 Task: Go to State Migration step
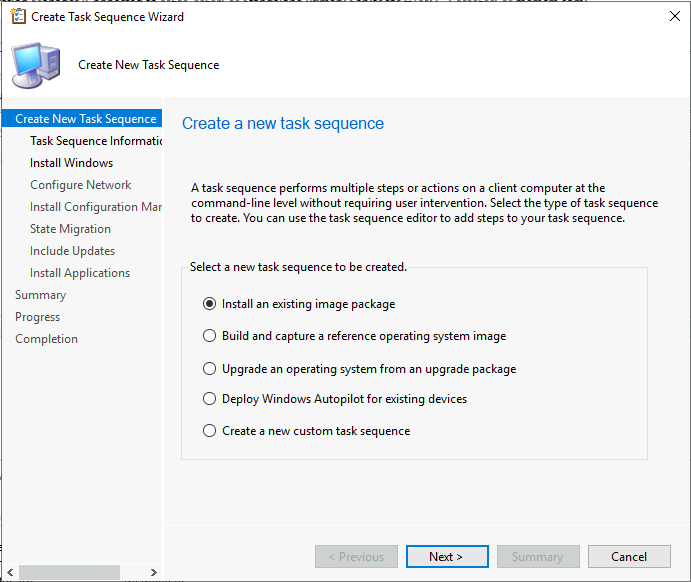click(71, 229)
